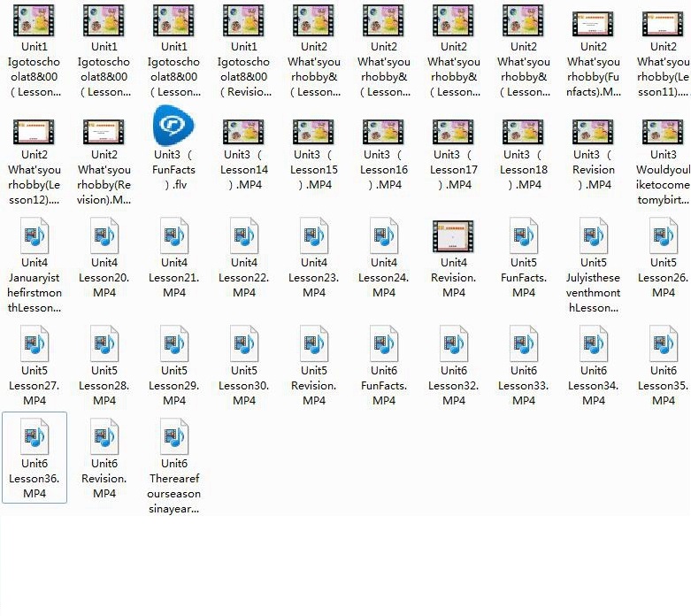Select the Unit6 Therearefourseasonsinayear file icon
The image size is (691, 616).
click(x=174, y=437)
